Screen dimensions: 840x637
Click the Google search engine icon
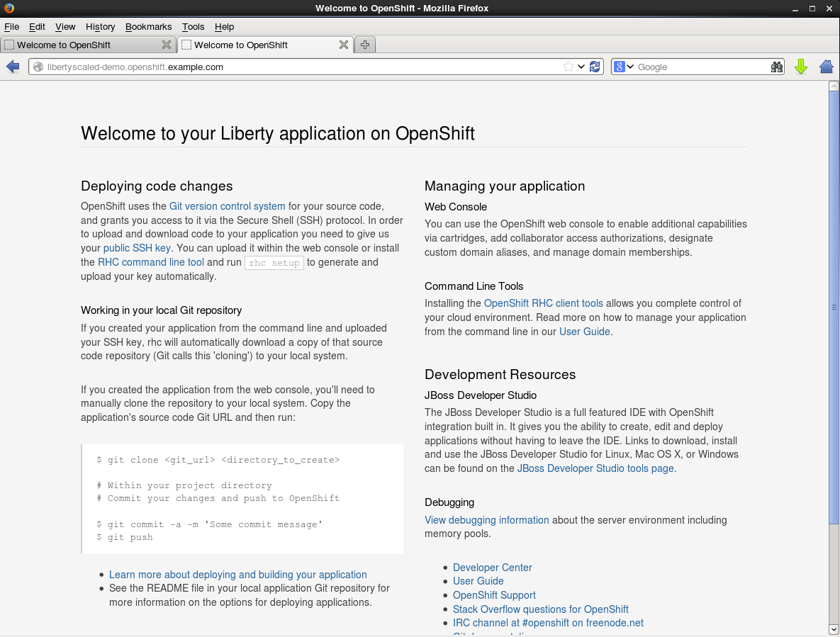tap(620, 67)
